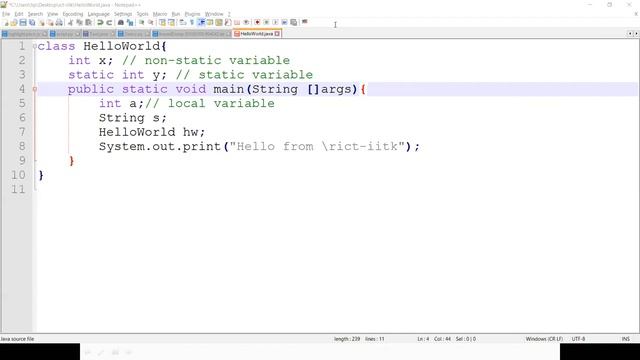Close the HelloWorld.java tab
The height and width of the screenshot is (360, 640).
tap(277, 34)
